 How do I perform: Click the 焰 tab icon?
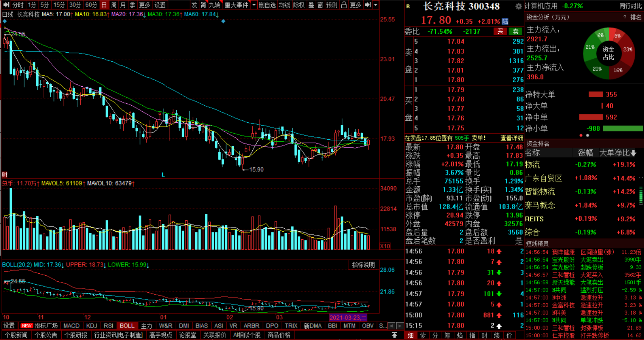460,335
